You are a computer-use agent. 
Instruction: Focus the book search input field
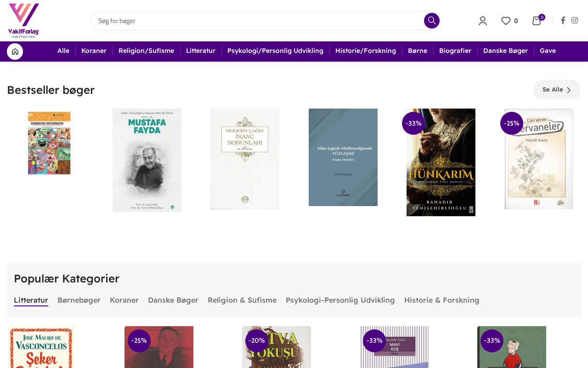[x=257, y=21]
